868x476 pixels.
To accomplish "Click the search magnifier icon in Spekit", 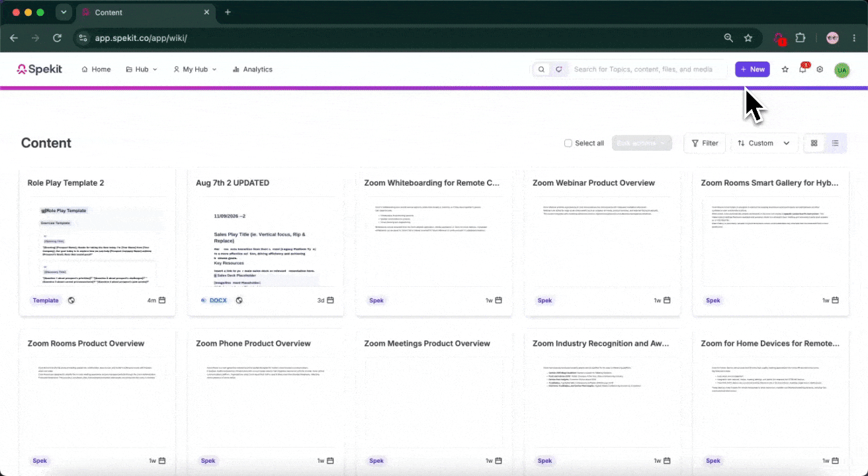I will pyautogui.click(x=541, y=69).
